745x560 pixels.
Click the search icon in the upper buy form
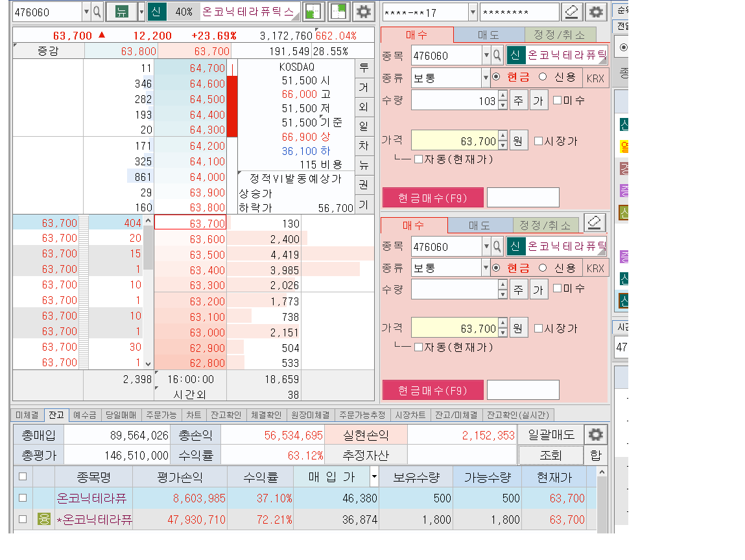pyautogui.click(x=497, y=56)
